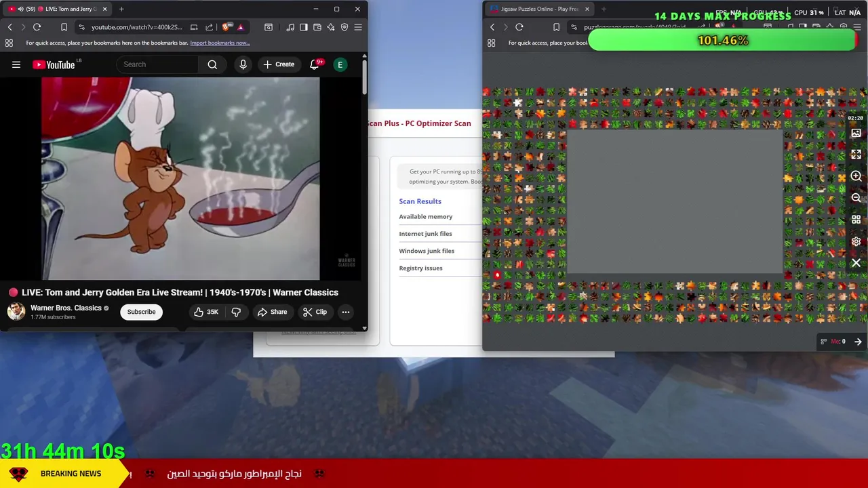Click the Scan Results heading
This screenshot has width=868, height=488.
(x=420, y=201)
